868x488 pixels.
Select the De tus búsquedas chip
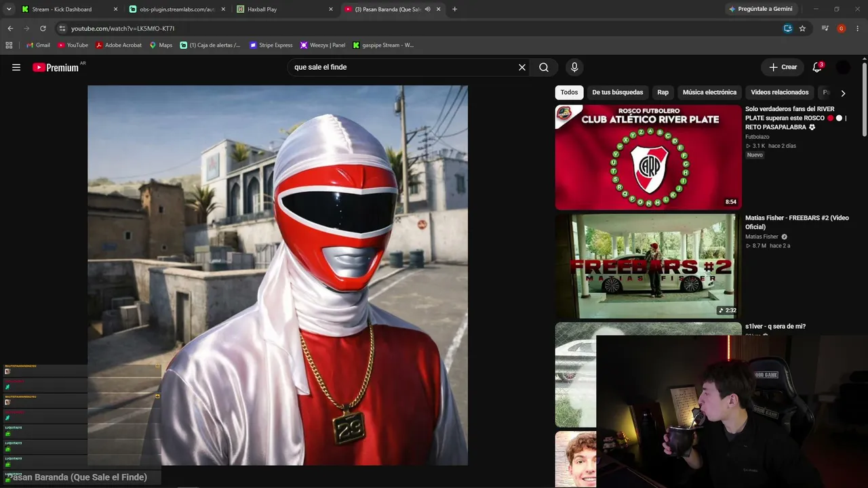tap(618, 92)
